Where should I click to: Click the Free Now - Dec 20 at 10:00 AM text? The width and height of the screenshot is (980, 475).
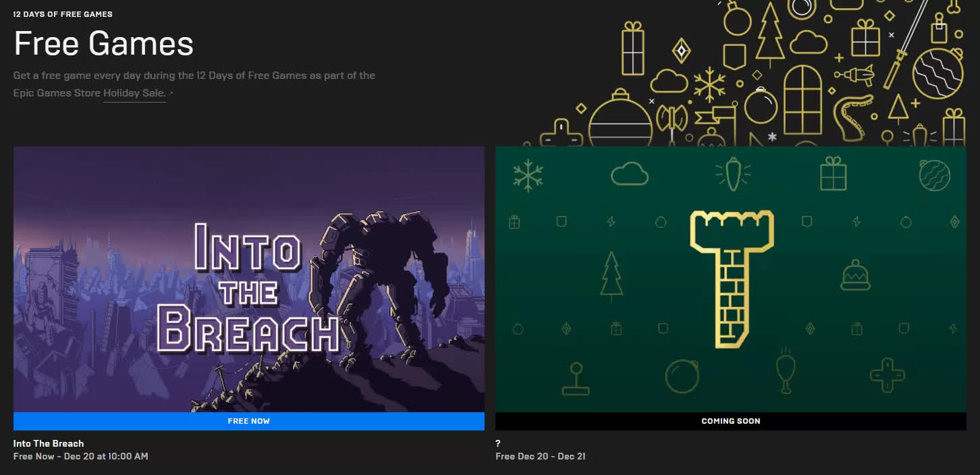point(81,457)
